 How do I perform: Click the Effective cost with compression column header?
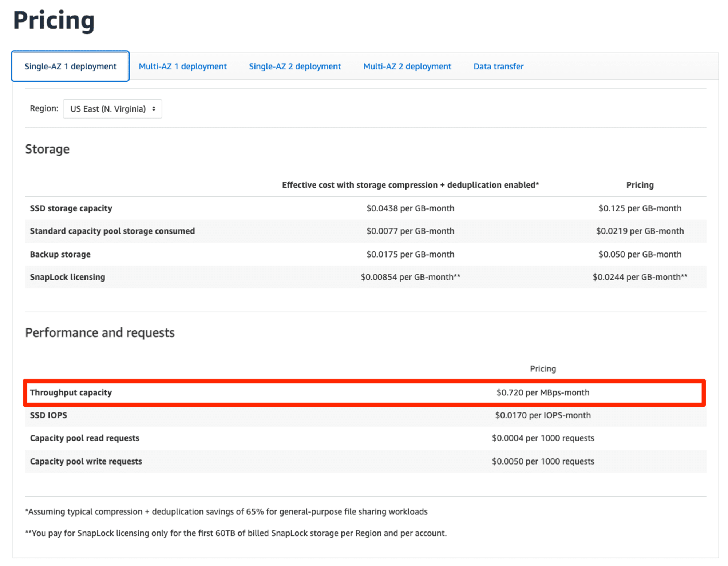pos(410,185)
